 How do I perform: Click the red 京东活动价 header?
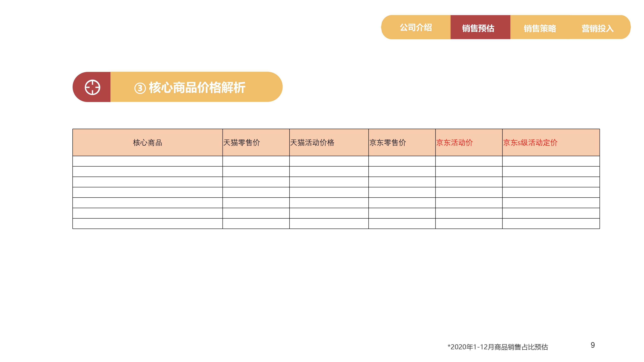click(469, 142)
